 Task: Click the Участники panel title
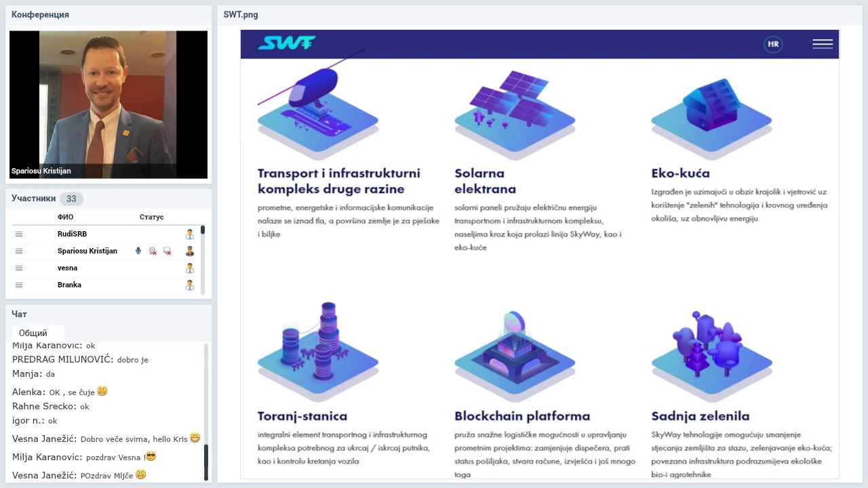tap(33, 199)
